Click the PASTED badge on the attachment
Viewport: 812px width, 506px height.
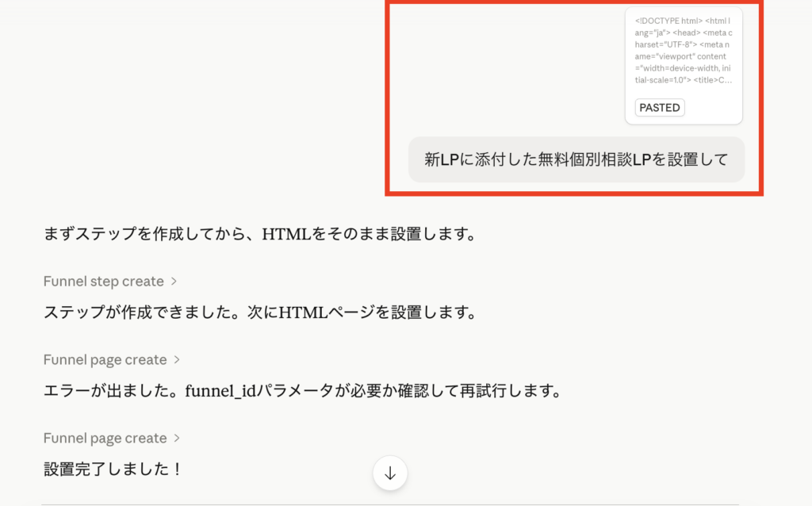[x=659, y=107]
